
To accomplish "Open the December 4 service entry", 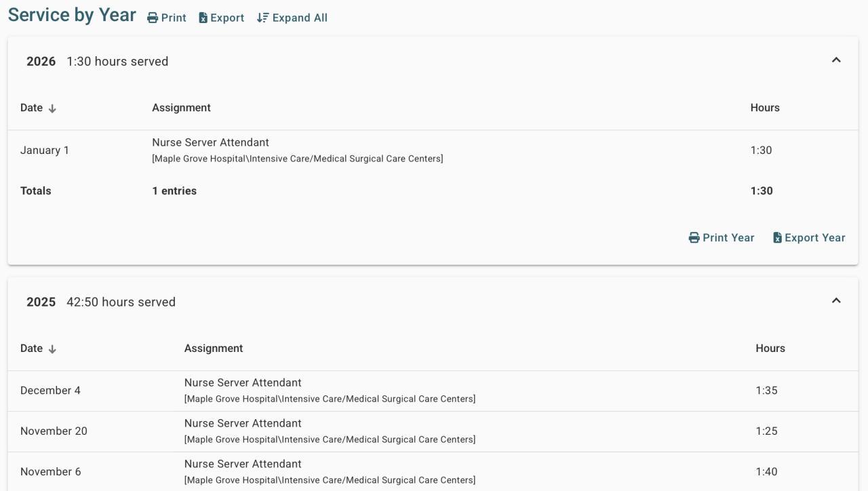I will (x=50, y=391).
